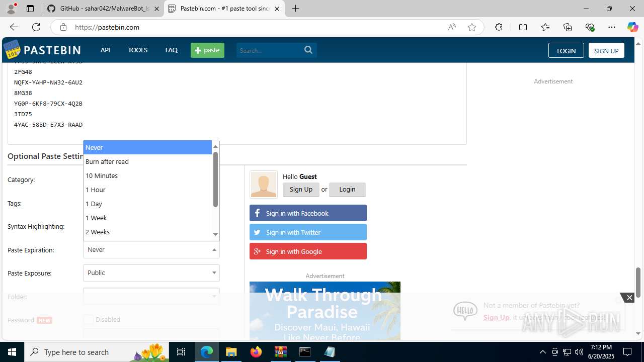Open the browser profile avatar

pos(11,9)
